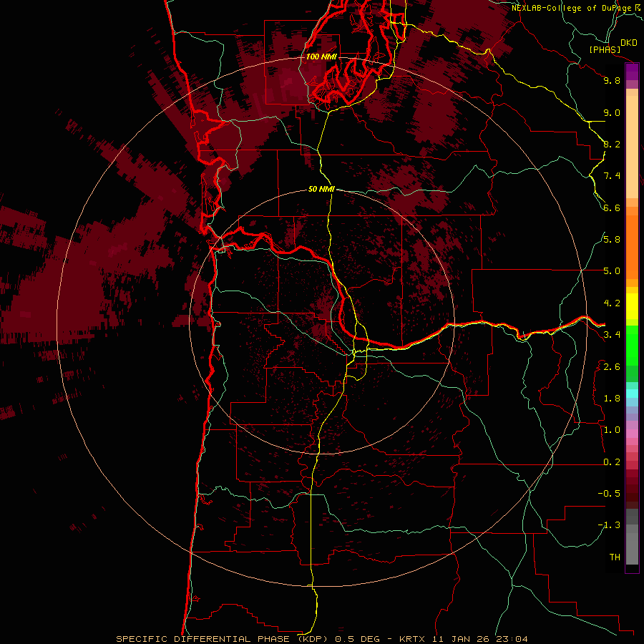The image size is (644, 644).
Task: Click the gray bottom segment of color bar
Action: click(632, 545)
